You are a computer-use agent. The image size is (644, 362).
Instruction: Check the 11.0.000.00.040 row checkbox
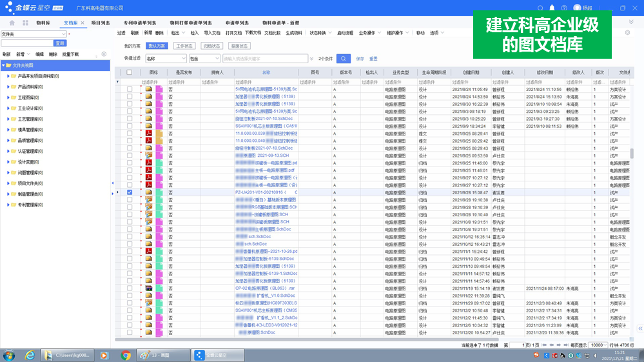click(x=130, y=141)
